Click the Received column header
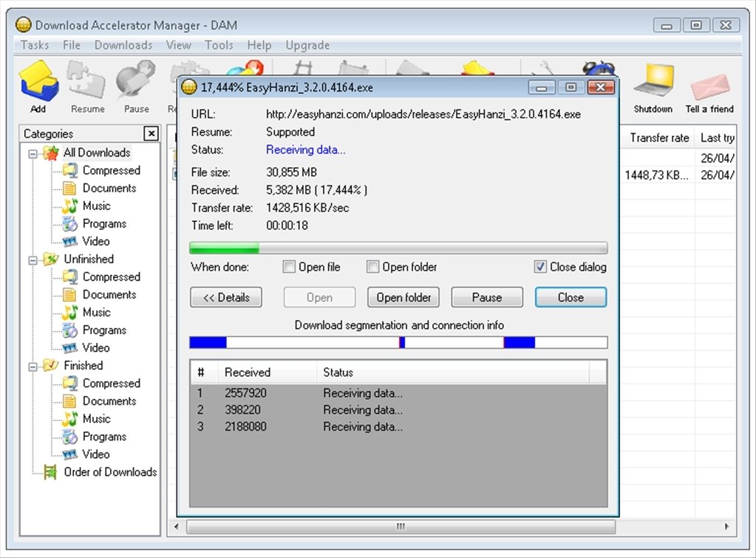The image size is (756, 558). pyautogui.click(x=267, y=372)
